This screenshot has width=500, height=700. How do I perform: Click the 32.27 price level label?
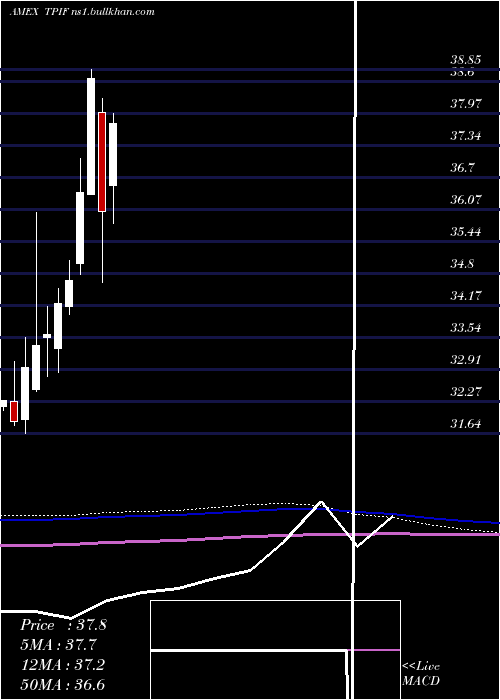click(466, 392)
